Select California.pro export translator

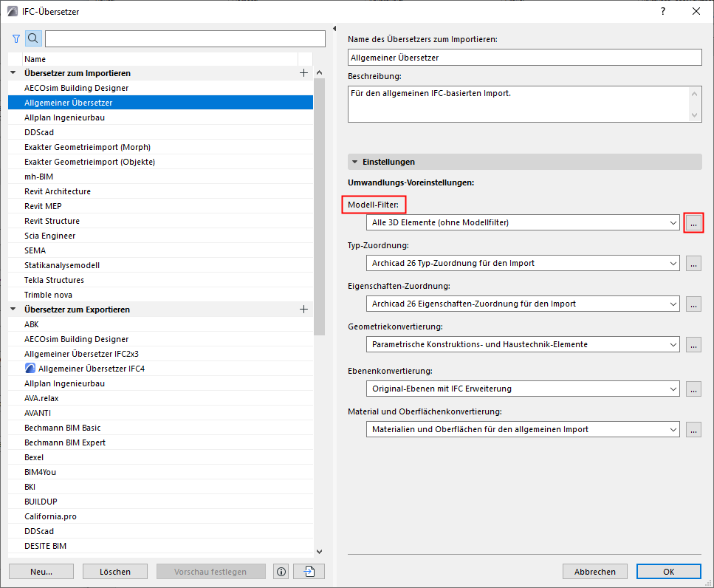(x=160, y=516)
